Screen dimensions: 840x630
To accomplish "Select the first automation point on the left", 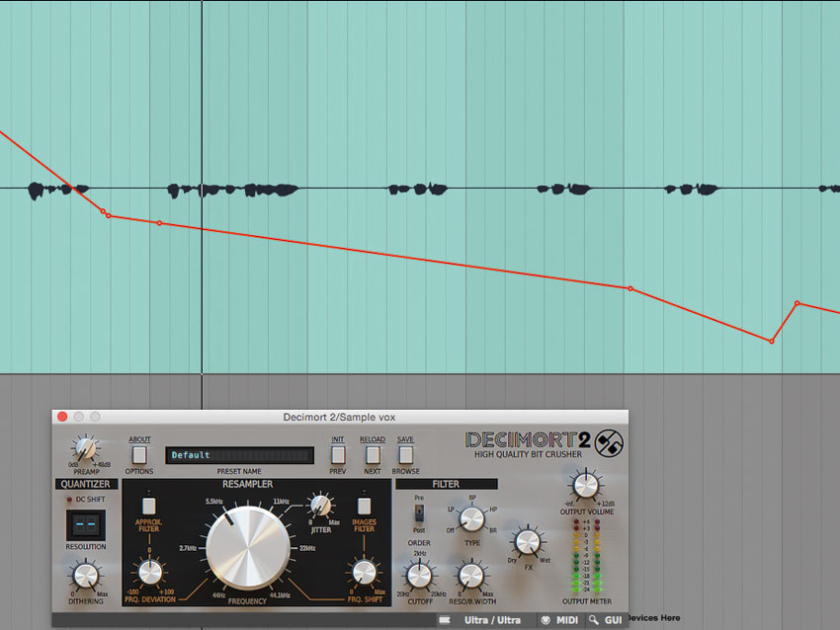I will coord(103,211).
